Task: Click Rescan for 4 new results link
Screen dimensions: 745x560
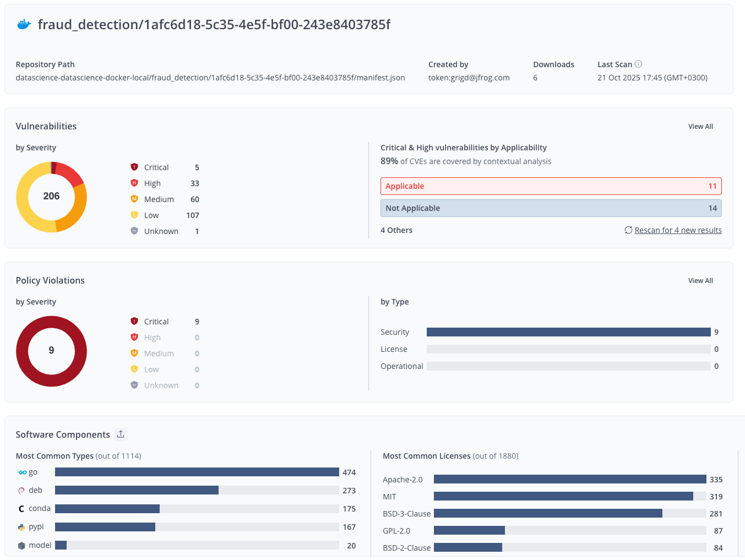Action: [x=678, y=230]
